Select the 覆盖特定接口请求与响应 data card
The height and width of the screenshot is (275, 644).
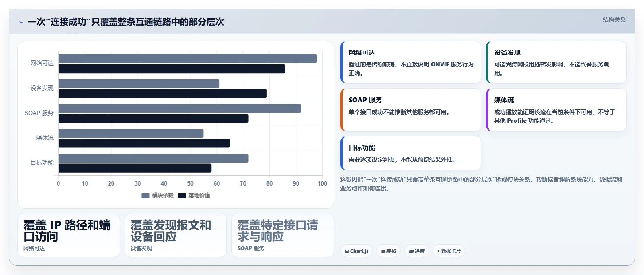coord(283,235)
